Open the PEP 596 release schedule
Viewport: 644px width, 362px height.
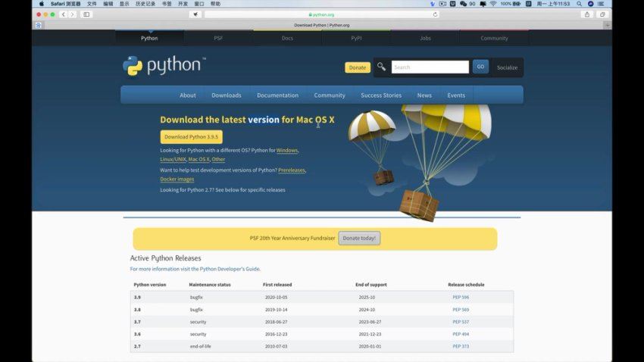click(461, 297)
